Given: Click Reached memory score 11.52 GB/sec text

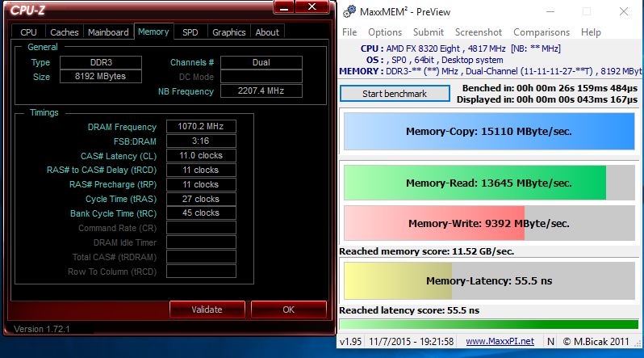Looking at the screenshot, I should [427, 251].
